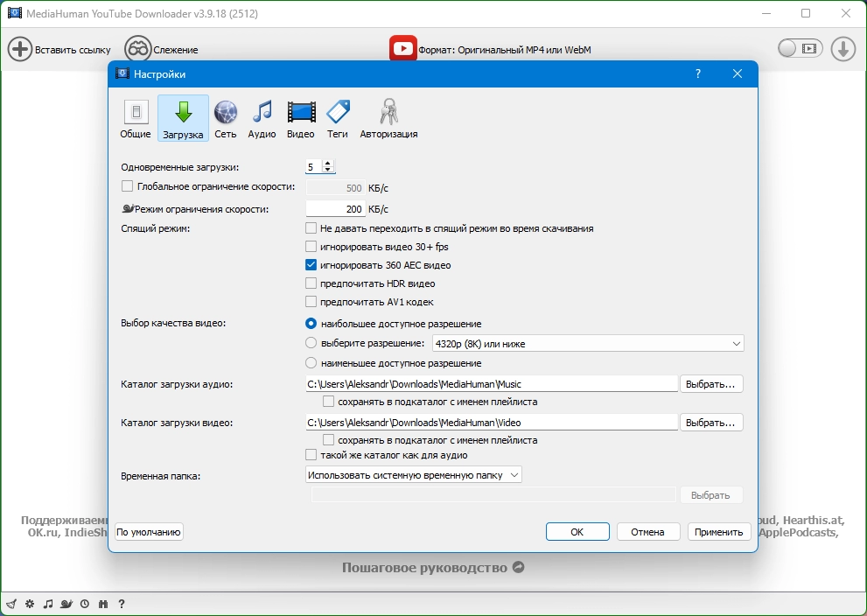Decrease simultaneous downloads with down arrow
Viewport: 867px width, 616px height.
(328, 169)
